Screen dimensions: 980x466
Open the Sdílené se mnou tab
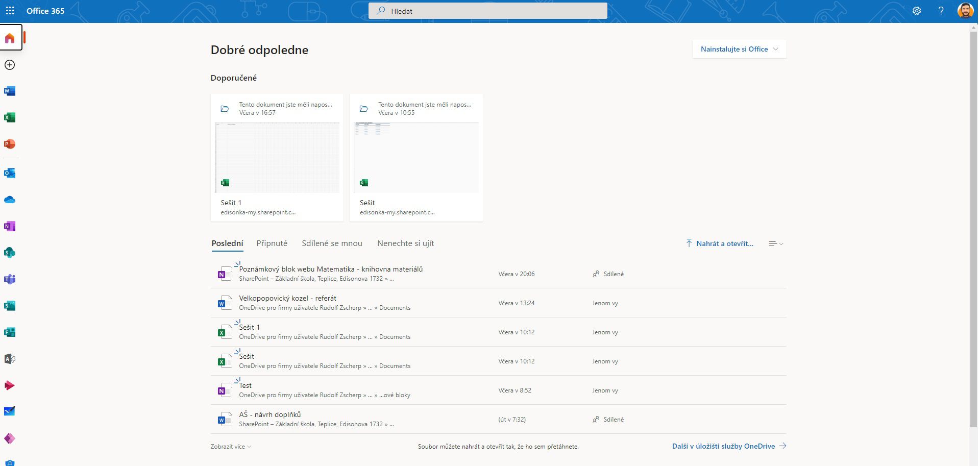[332, 243]
